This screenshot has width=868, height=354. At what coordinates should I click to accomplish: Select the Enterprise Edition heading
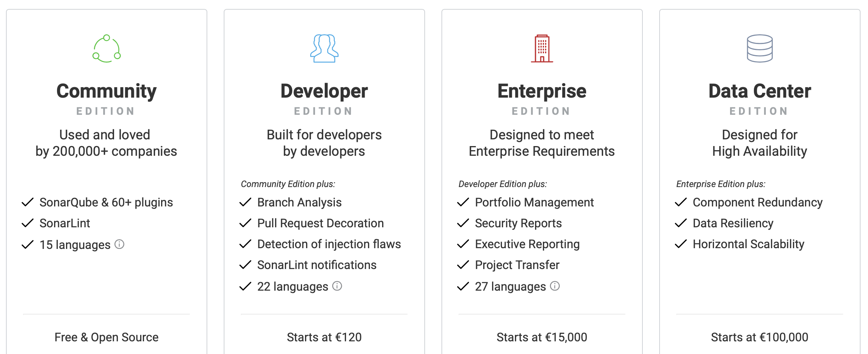click(x=541, y=91)
